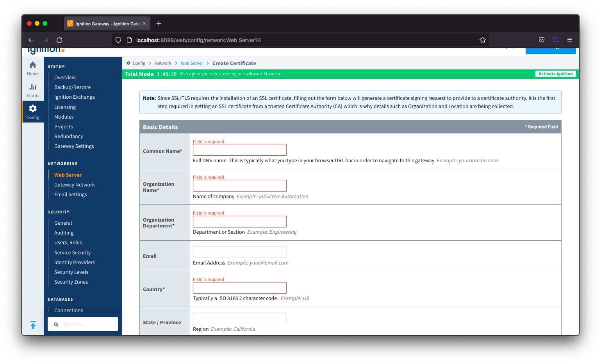Open Users, Roles page
Image resolution: width=601 pixels, height=364 pixels.
pos(68,242)
